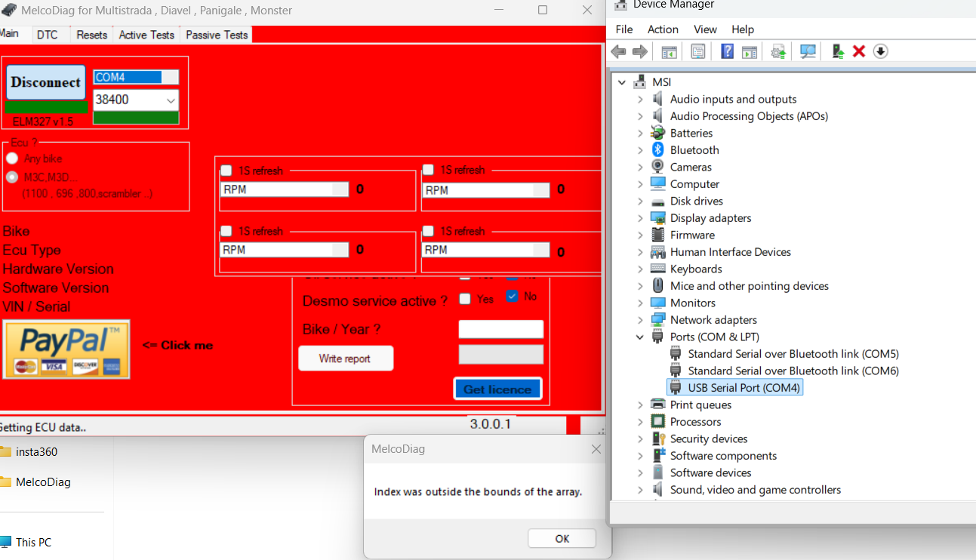
Task: Click the green bar under the Disconnect button
Action: pyautogui.click(x=46, y=107)
